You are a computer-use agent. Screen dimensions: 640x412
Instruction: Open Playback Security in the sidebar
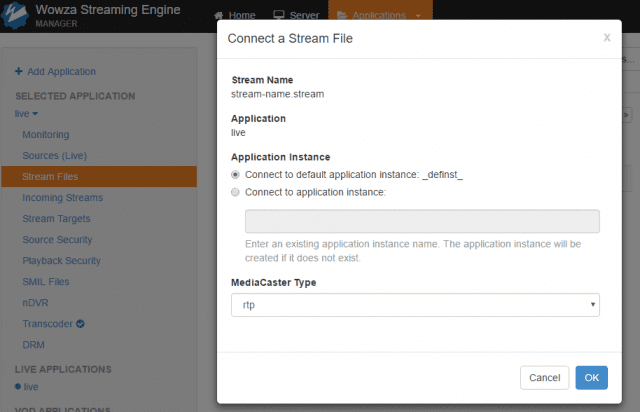coord(61,261)
